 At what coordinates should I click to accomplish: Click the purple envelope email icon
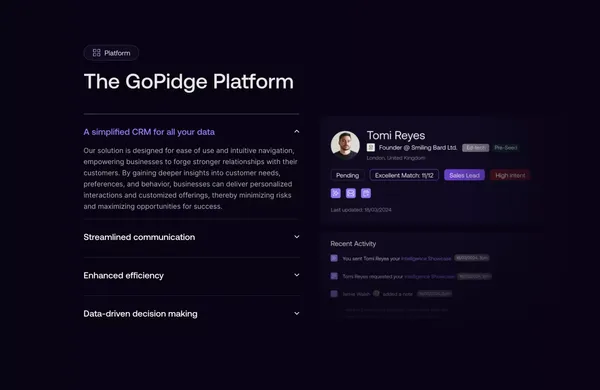point(351,193)
